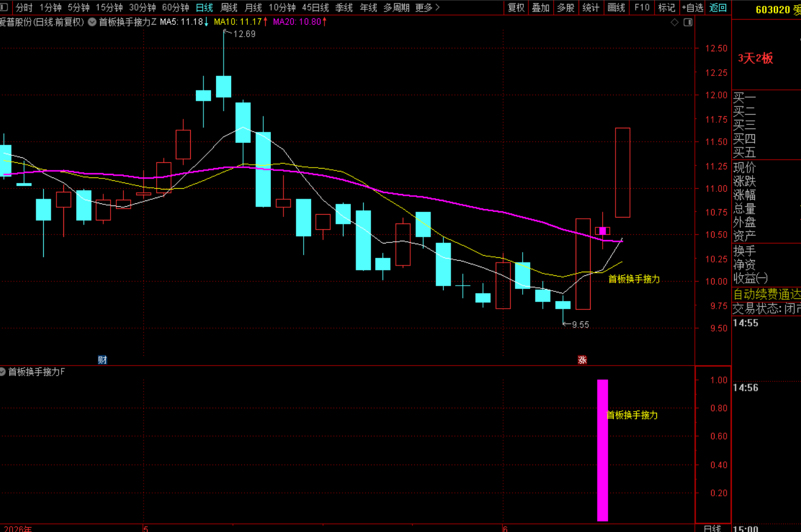Toggle the left sidebar panel icon
Image resolution: width=801 pixels, height=532 pixels.
(3, 7)
